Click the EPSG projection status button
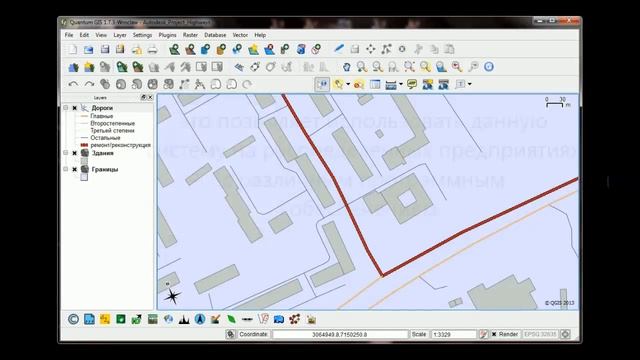640x360 pixels. click(540, 334)
